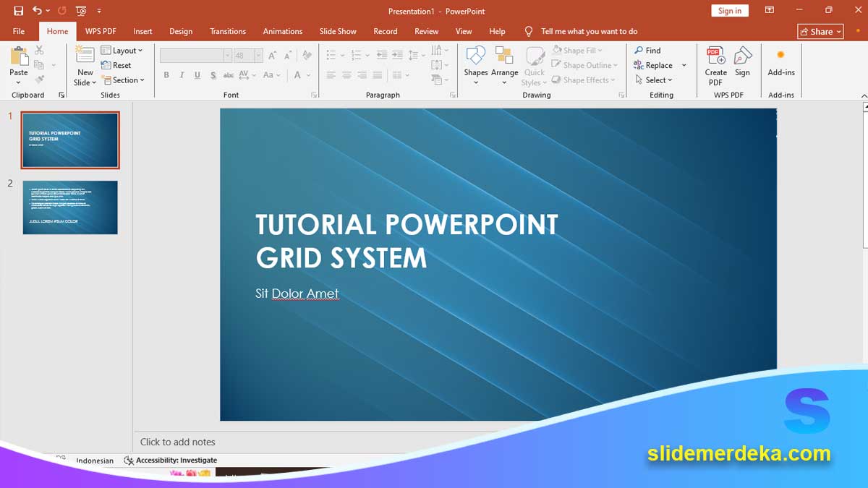868x488 pixels.
Task: Expand the Section dropdown
Action: 123,80
